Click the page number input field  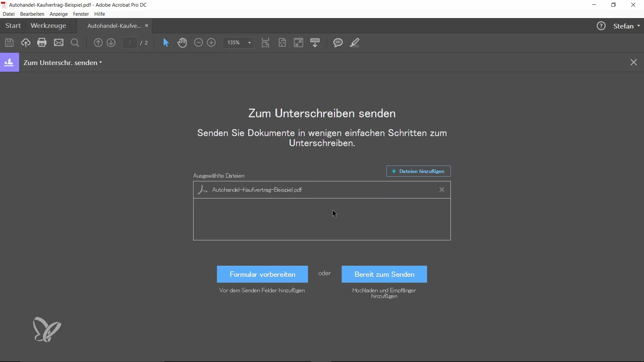tap(130, 43)
